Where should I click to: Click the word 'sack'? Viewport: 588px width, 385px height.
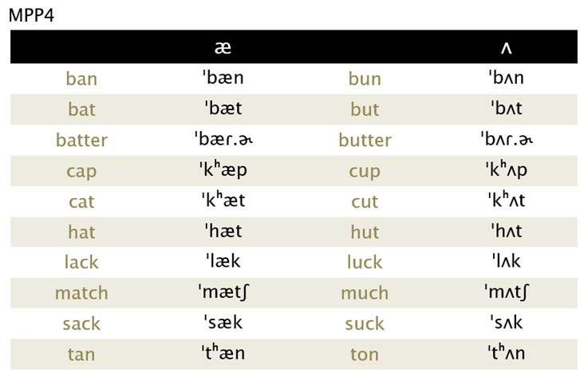click(x=81, y=323)
